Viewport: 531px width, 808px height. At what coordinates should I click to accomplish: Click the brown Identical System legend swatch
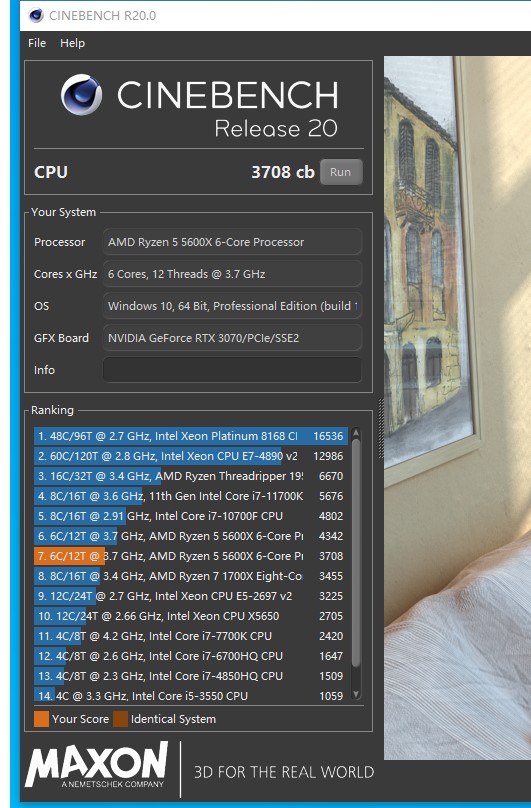pyautogui.click(x=120, y=719)
